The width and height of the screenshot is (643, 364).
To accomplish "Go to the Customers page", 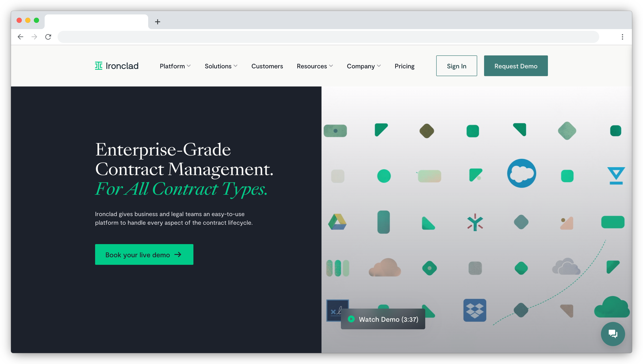I will 267,66.
